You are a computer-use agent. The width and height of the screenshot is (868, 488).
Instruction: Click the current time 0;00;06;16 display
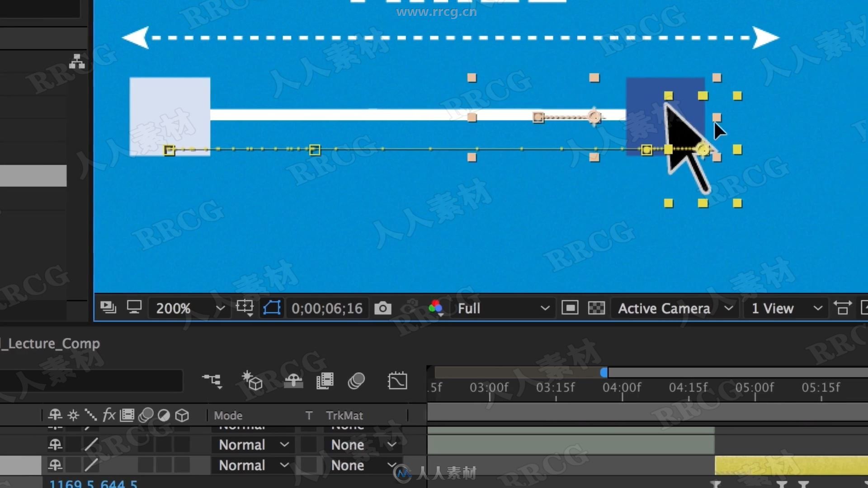pos(327,308)
